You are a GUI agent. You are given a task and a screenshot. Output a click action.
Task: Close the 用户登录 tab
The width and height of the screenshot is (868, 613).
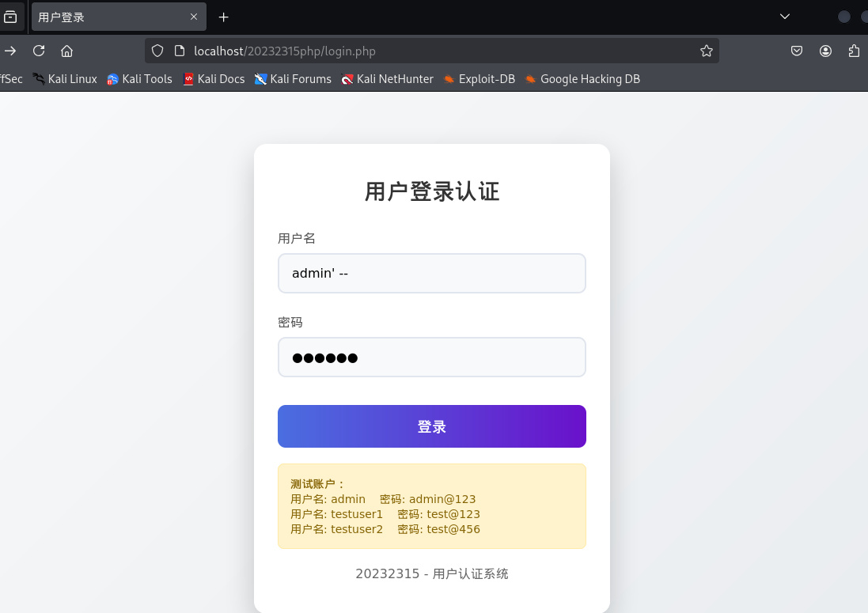click(194, 17)
